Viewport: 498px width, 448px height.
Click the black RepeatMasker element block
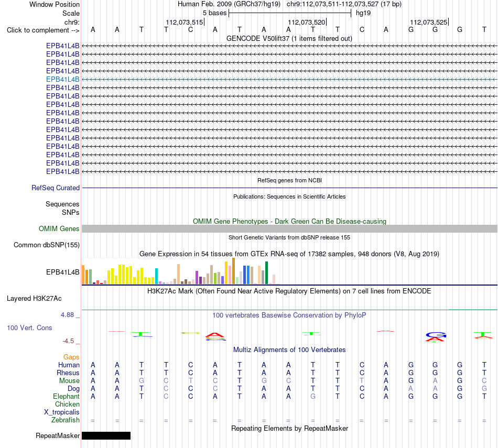106,435
